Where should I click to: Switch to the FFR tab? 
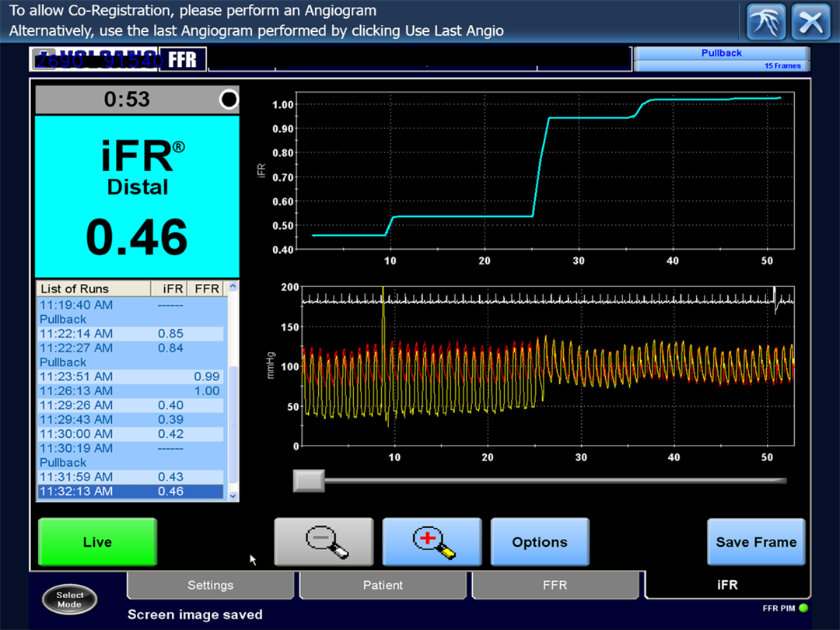[x=555, y=585]
